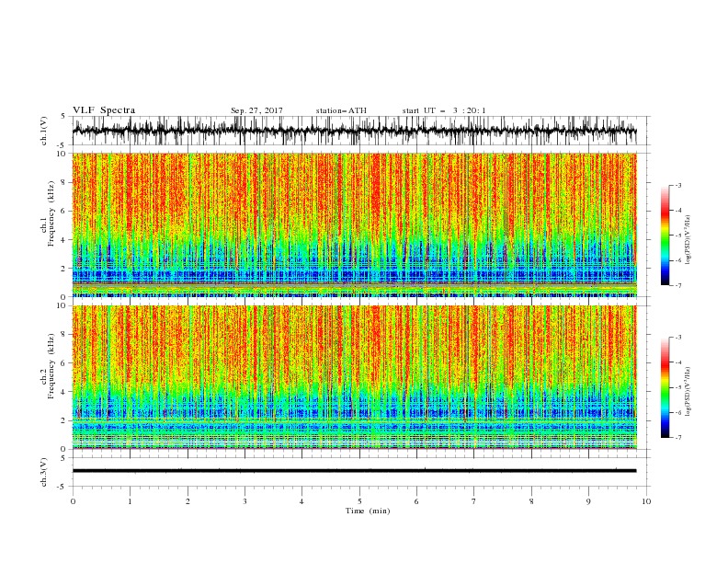
Task: Click the time axis tick label '9'
Action: [588, 501]
